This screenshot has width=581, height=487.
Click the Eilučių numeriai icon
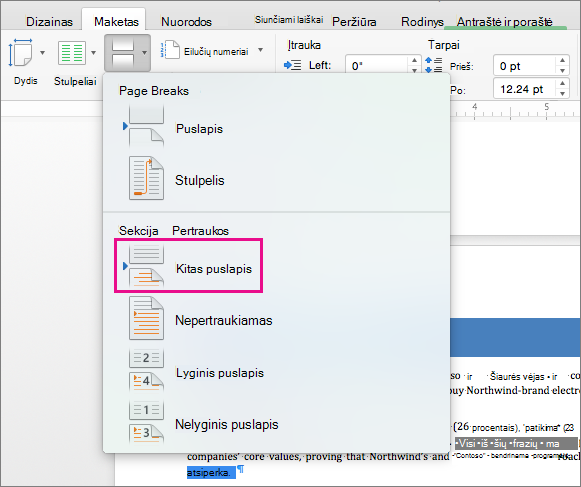pos(170,50)
